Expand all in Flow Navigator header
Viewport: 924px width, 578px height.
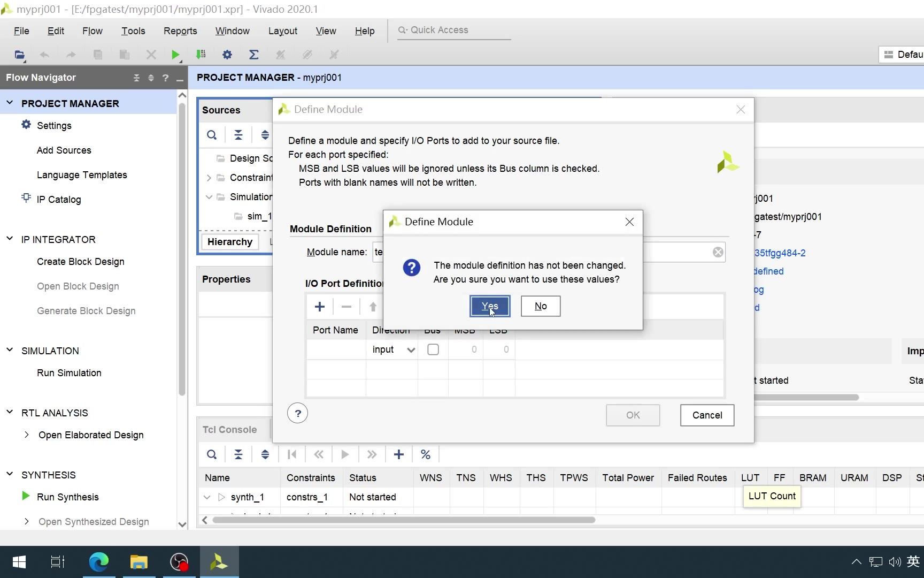(151, 78)
